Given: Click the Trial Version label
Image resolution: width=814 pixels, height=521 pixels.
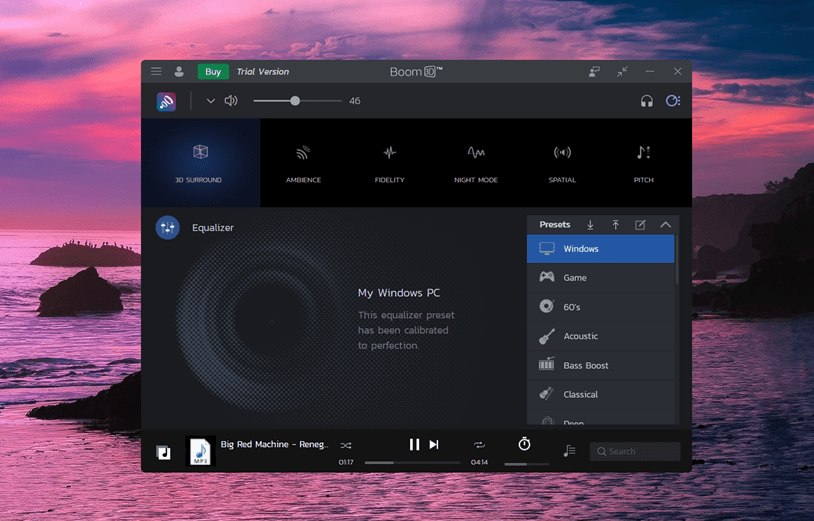Looking at the screenshot, I should tap(263, 72).
